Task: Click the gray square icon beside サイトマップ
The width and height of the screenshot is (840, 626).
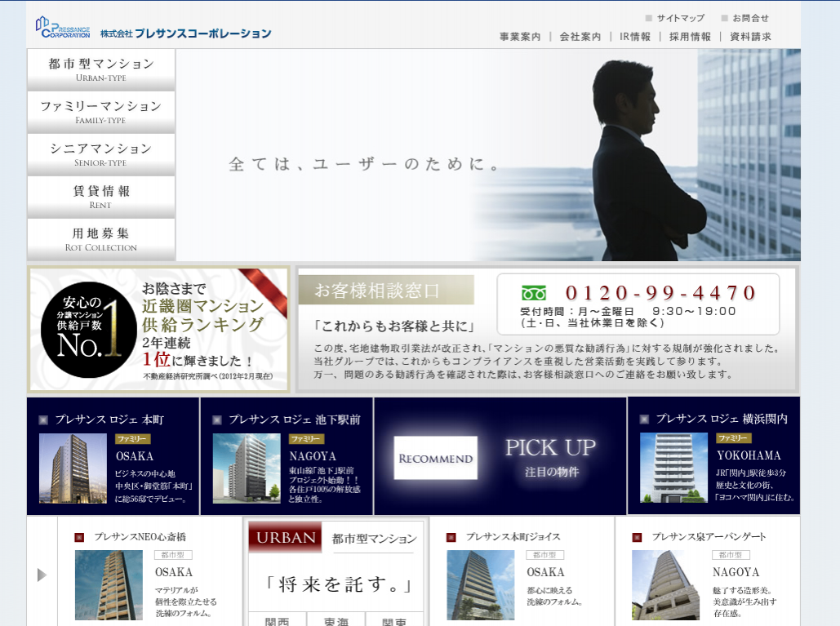Action: [649, 18]
